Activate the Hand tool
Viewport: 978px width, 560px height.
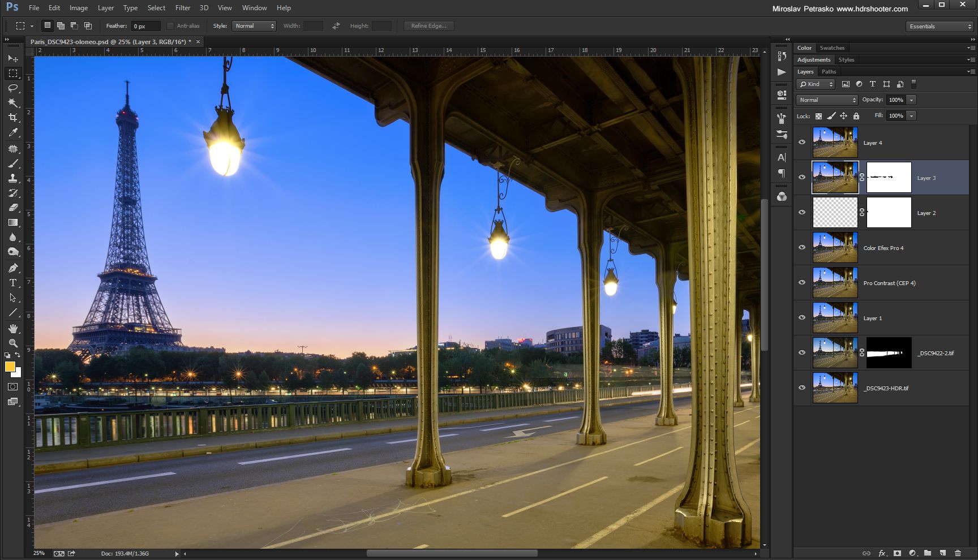[13, 329]
